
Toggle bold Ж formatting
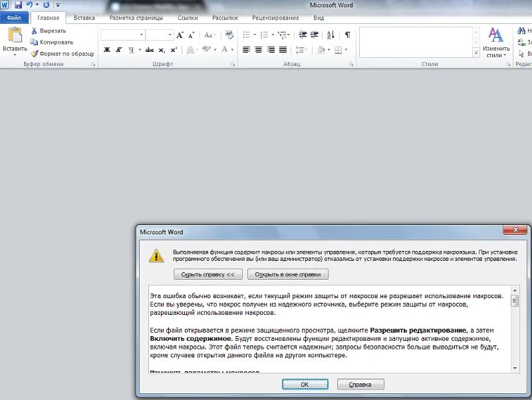point(107,50)
